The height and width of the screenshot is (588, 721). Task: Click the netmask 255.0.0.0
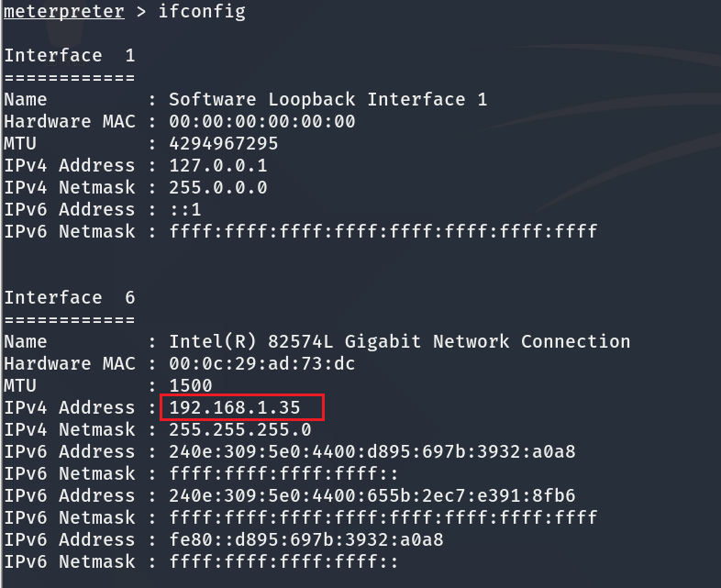217,187
